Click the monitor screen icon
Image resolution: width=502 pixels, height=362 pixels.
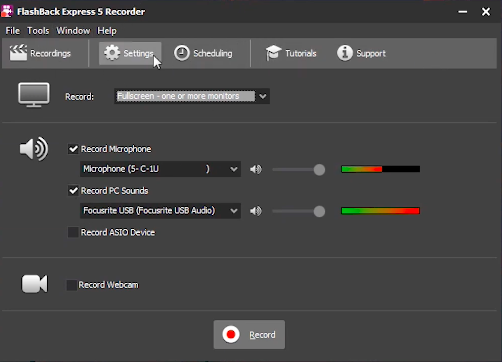[34, 95]
